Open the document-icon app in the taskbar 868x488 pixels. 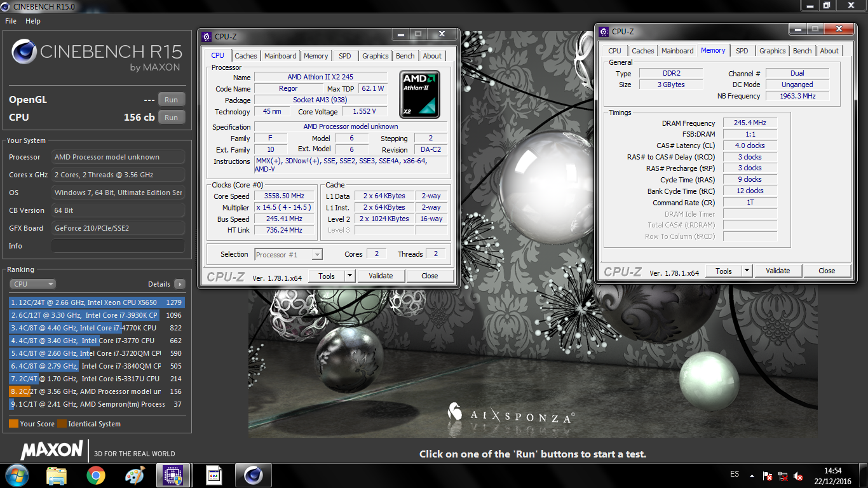(x=214, y=475)
